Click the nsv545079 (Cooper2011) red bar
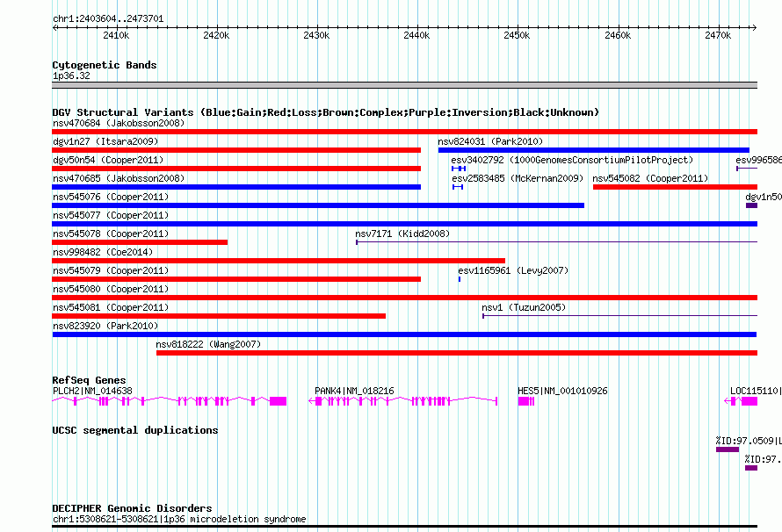This screenshot has height=532, width=782. (x=236, y=279)
